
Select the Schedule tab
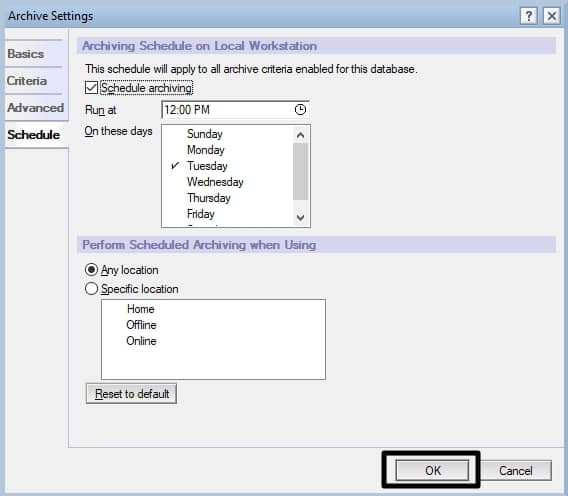(x=36, y=135)
